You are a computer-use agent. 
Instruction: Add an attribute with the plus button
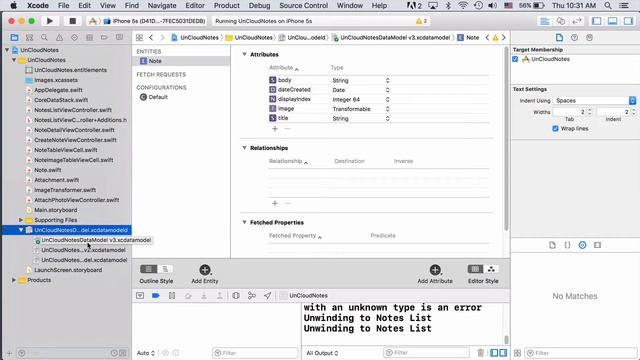tap(275, 129)
